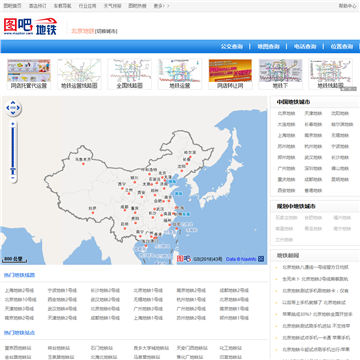Open the 上海地铁2号线 link
Image resolution: width=360 pixels, height=360 pixels.
pos(19,290)
